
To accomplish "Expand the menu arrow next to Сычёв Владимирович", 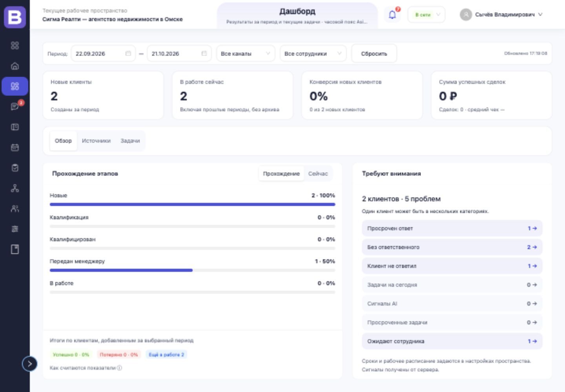I will click(x=540, y=15).
